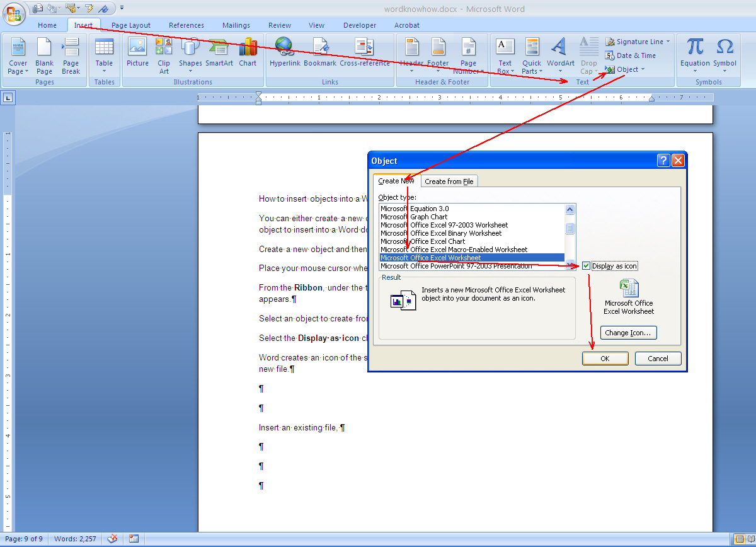This screenshot has height=547, width=756.
Task: Insert a SmartArt graphic
Action: tap(219, 52)
